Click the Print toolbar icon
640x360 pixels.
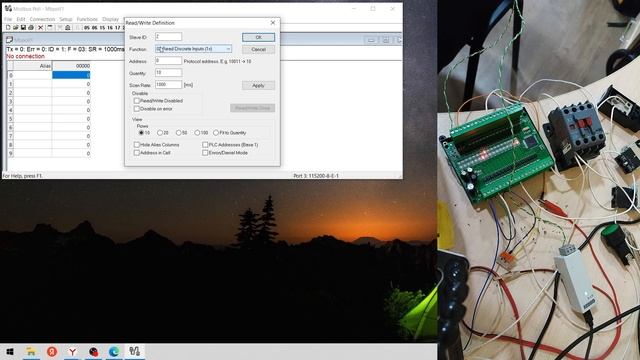[x=31, y=27]
